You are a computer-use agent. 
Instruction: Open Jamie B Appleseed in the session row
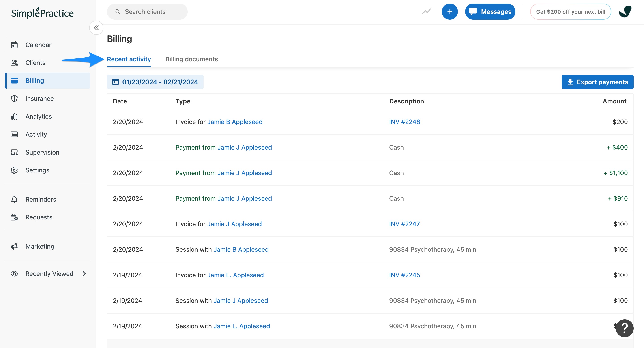coord(241,249)
